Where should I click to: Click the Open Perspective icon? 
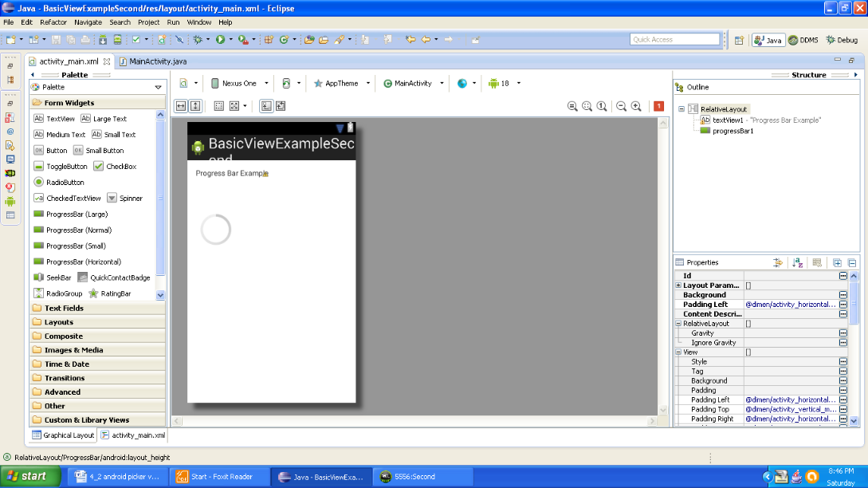coord(739,40)
